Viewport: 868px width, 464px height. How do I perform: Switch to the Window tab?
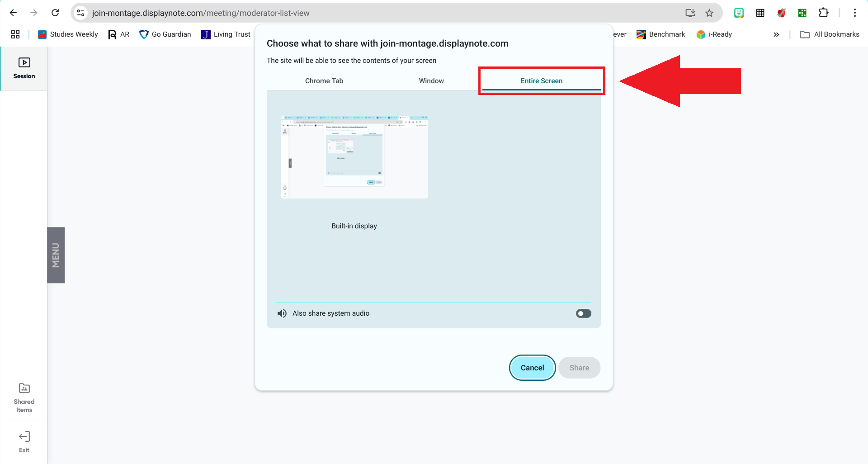click(431, 81)
